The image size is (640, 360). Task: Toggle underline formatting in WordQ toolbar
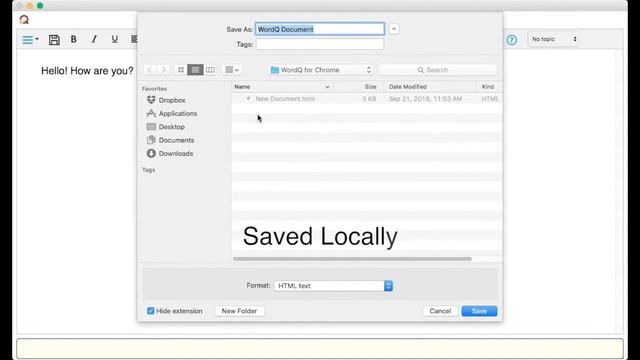pyautogui.click(x=115, y=39)
